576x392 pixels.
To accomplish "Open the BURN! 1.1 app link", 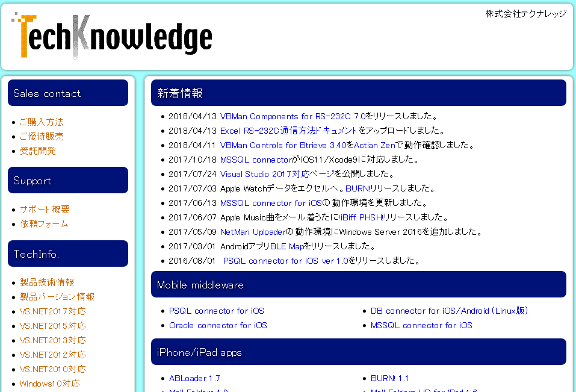I will [389, 378].
